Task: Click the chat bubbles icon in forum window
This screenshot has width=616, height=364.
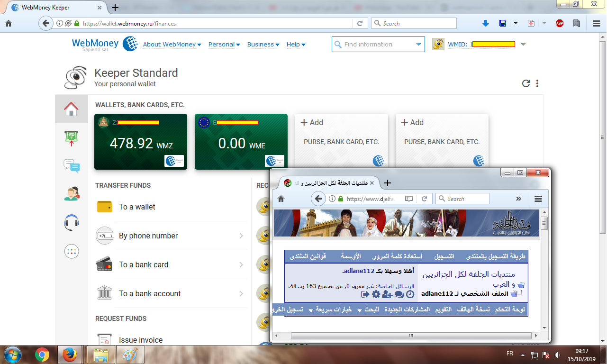Action: pyautogui.click(x=399, y=294)
